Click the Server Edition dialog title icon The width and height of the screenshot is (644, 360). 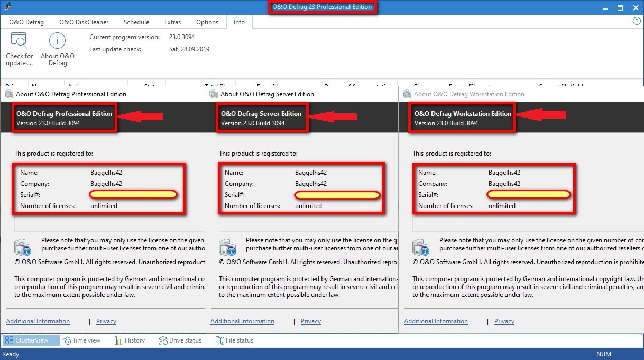click(x=214, y=94)
